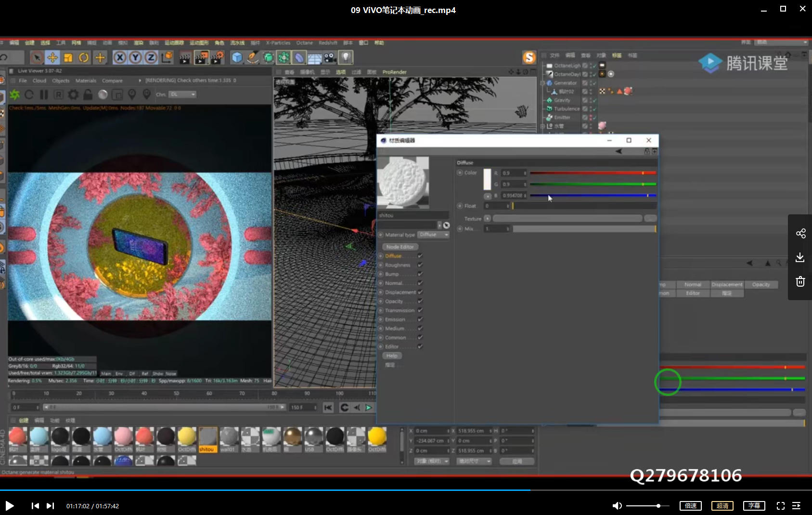This screenshot has width=812, height=515.
Task: Open the Material type Diffuse dropdown
Action: [x=433, y=235]
